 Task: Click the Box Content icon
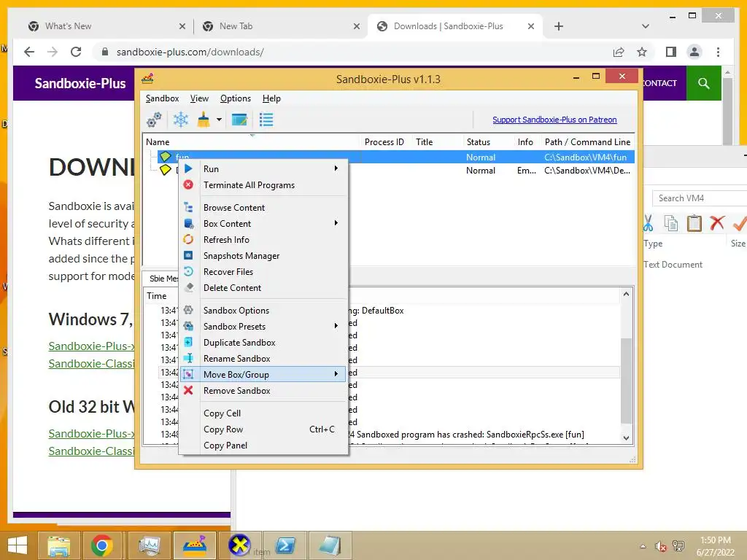[189, 223]
